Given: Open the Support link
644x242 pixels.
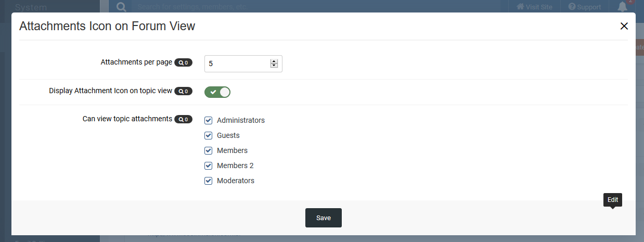Looking at the screenshot, I should (584, 7).
